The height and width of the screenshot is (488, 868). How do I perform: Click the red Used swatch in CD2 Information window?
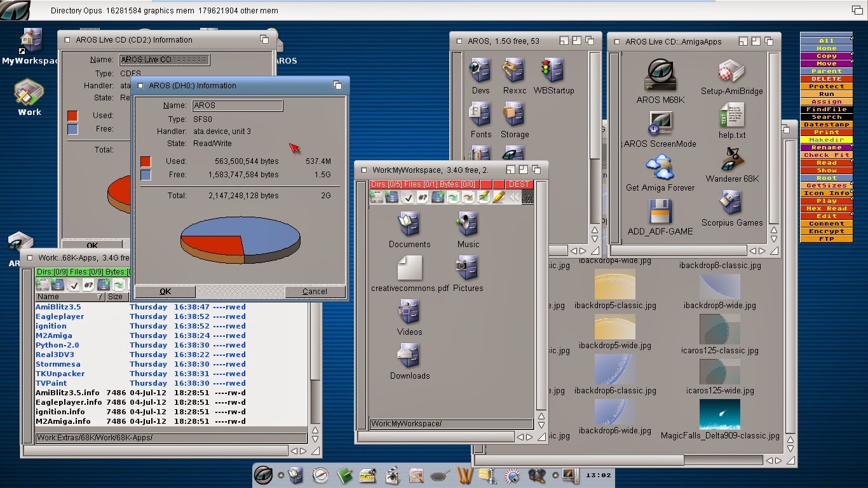(72, 116)
